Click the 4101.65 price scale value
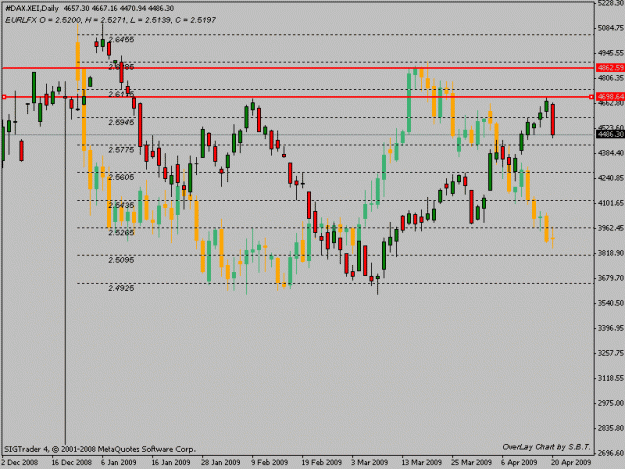The image size is (625, 469). 611,203
